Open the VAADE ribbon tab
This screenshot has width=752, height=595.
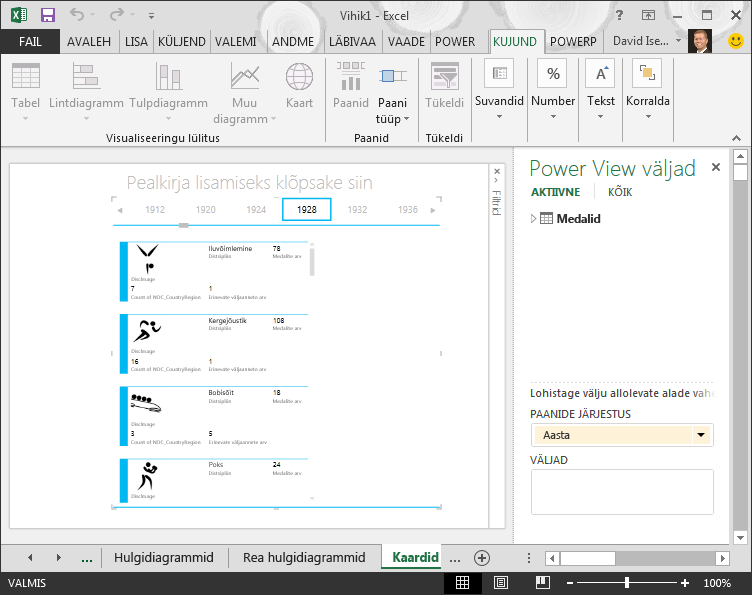tap(406, 42)
